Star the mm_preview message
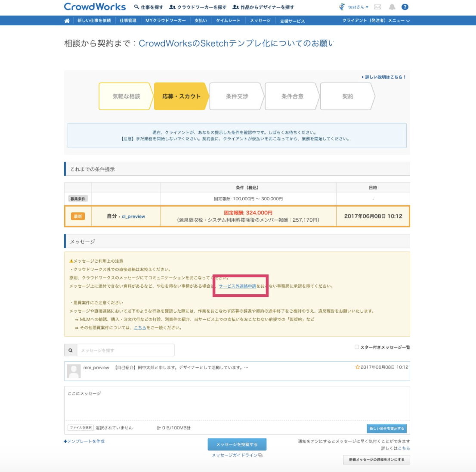476x472 pixels. [x=357, y=367]
